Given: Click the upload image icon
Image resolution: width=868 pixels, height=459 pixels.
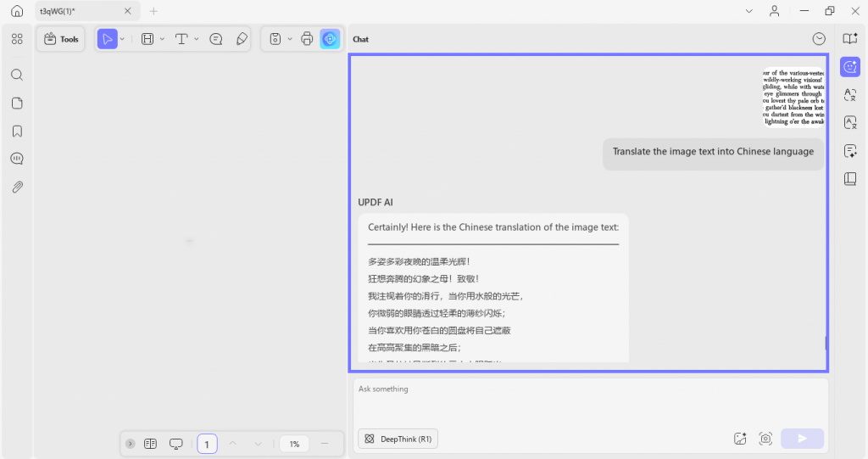Looking at the screenshot, I should point(740,439).
